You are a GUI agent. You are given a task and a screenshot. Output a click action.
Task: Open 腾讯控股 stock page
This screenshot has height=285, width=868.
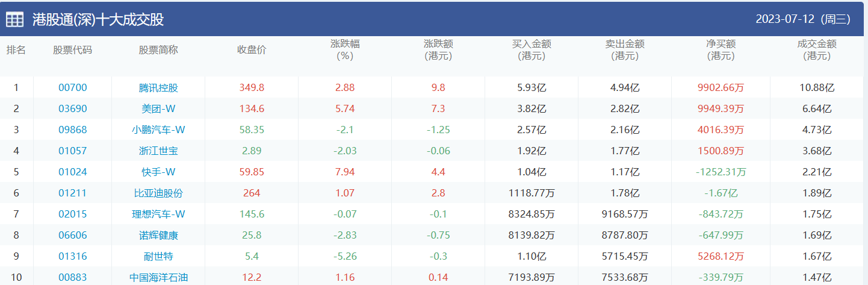point(158,88)
